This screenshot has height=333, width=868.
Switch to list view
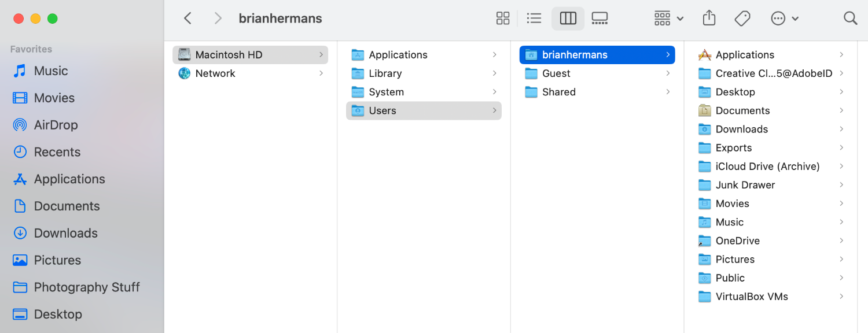tap(534, 18)
